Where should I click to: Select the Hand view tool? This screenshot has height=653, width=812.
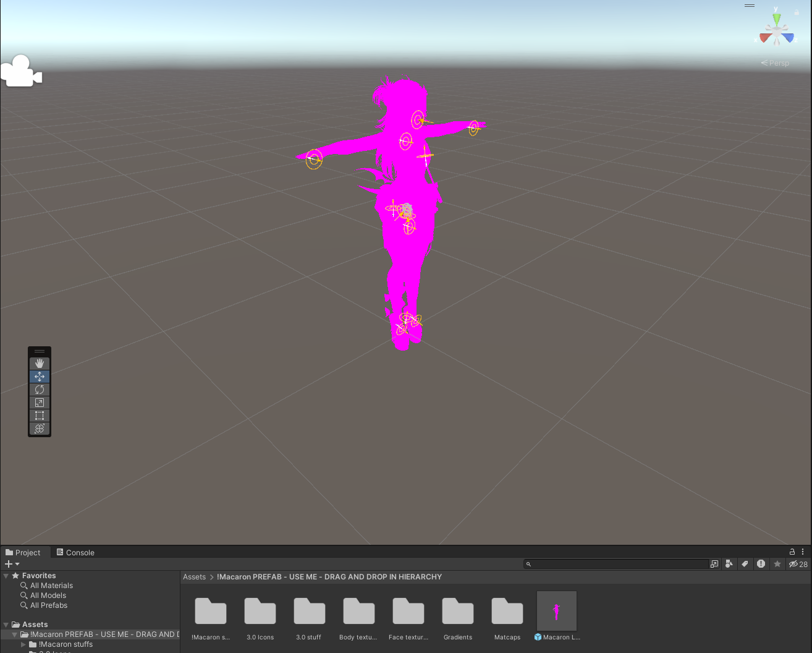point(40,364)
